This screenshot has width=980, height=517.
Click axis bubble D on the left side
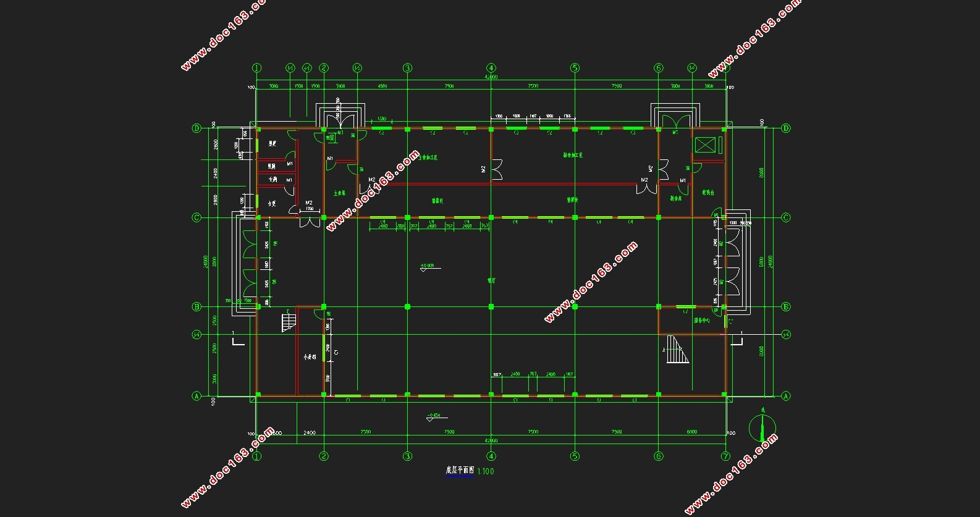(x=196, y=128)
